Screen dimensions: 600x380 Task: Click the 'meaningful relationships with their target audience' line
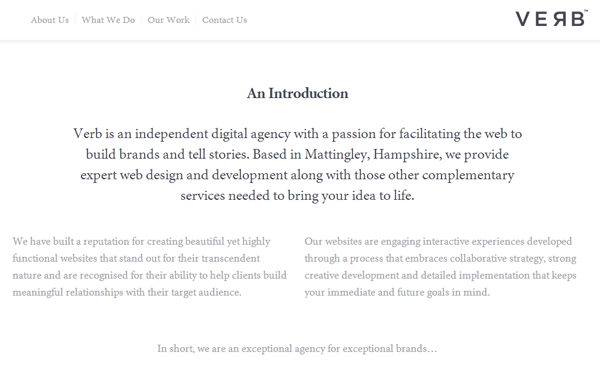pos(127,292)
